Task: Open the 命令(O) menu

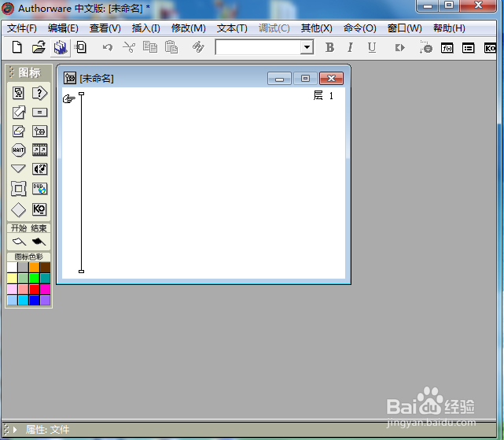Action: pos(360,28)
